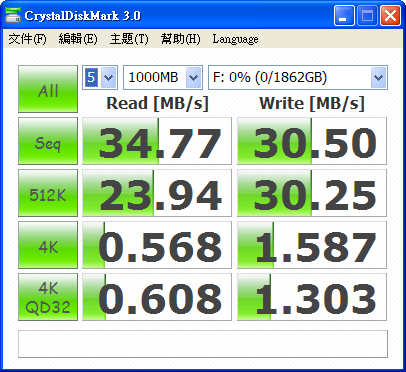The width and height of the screenshot is (406, 372).
Task: Open the F: drive selection dropdown
Action: click(x=298, y=77)
